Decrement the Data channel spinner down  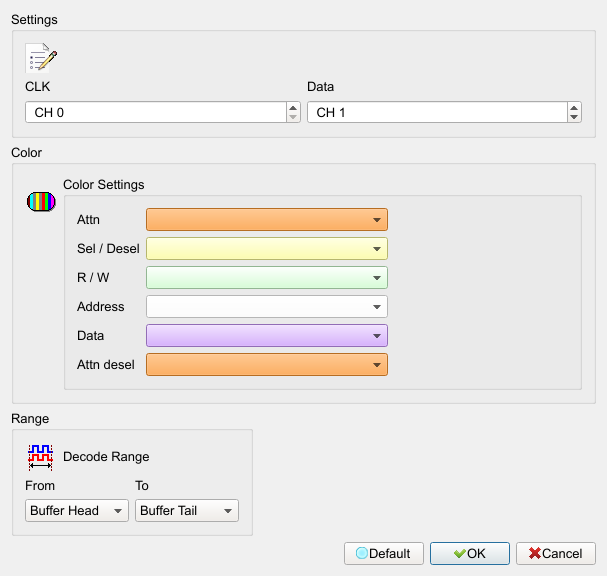(574, 117)
